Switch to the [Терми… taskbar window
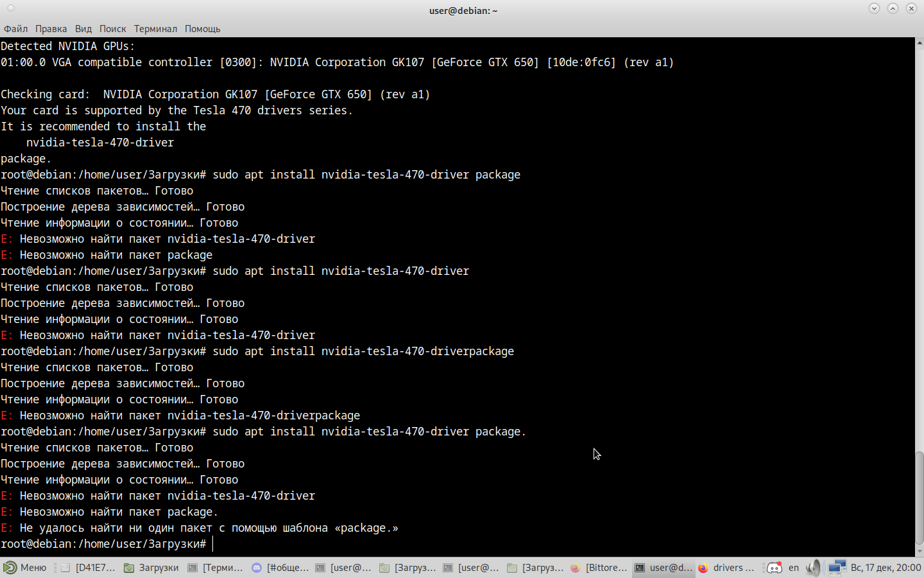Image resolution: width=924 pixels, height=578 pixels. [216, 568]
